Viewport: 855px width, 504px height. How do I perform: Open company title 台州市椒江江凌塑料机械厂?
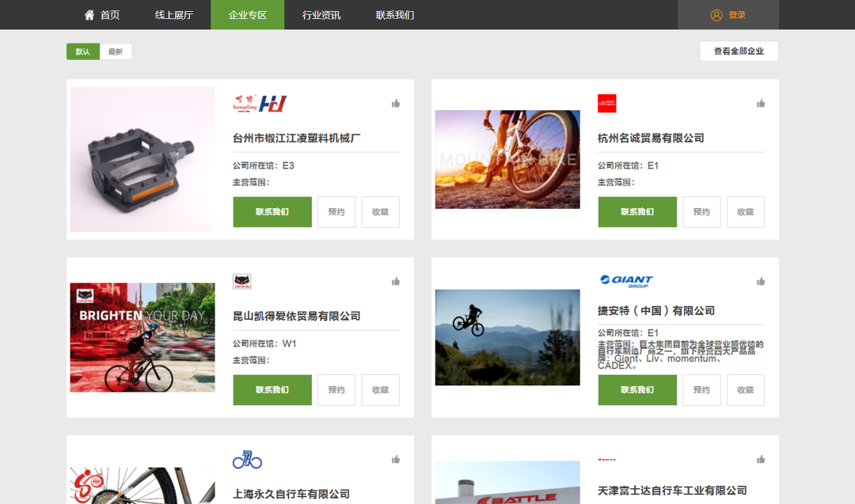(x=297, y=138)
